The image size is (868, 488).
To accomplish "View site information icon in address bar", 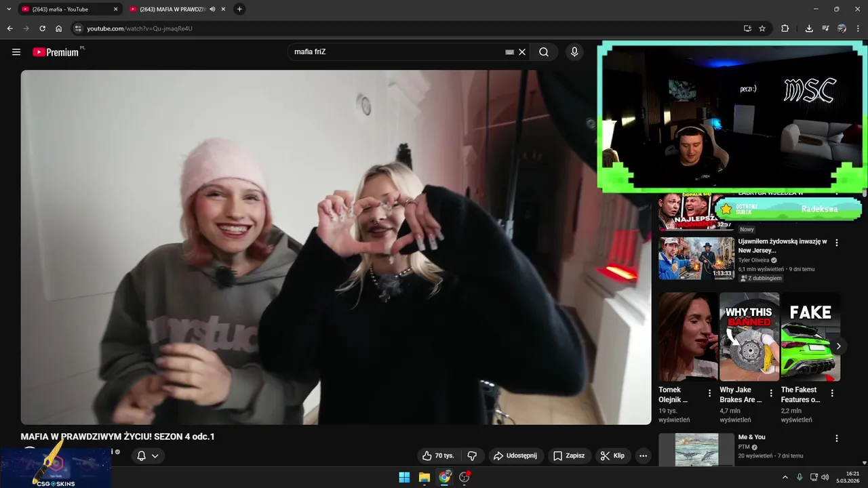I will coord(78,28).
